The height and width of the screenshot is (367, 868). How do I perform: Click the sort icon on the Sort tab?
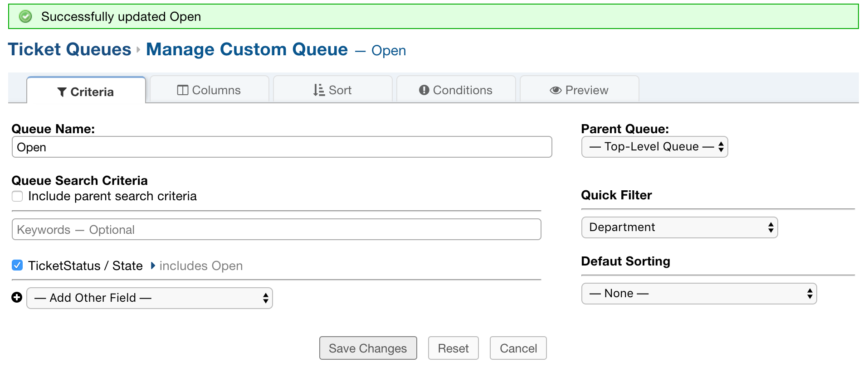tap(319, 90)
